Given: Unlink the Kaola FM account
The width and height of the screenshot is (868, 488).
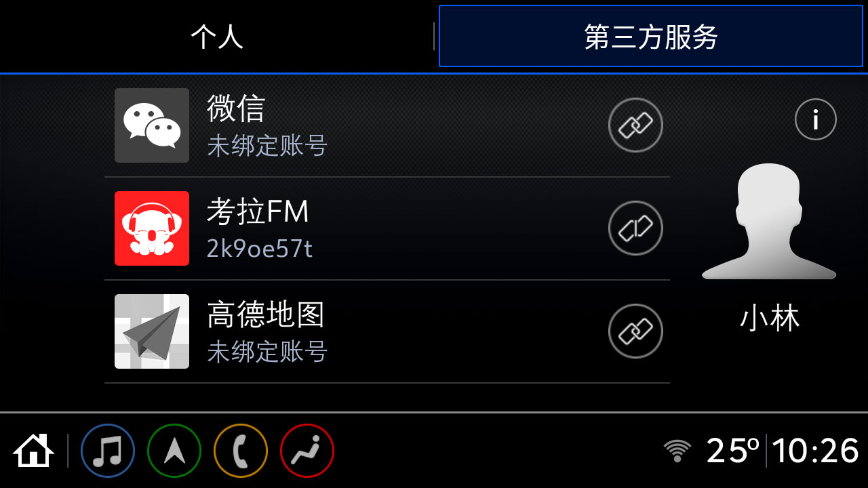Looking at the screenshot, I should point(635,228).
